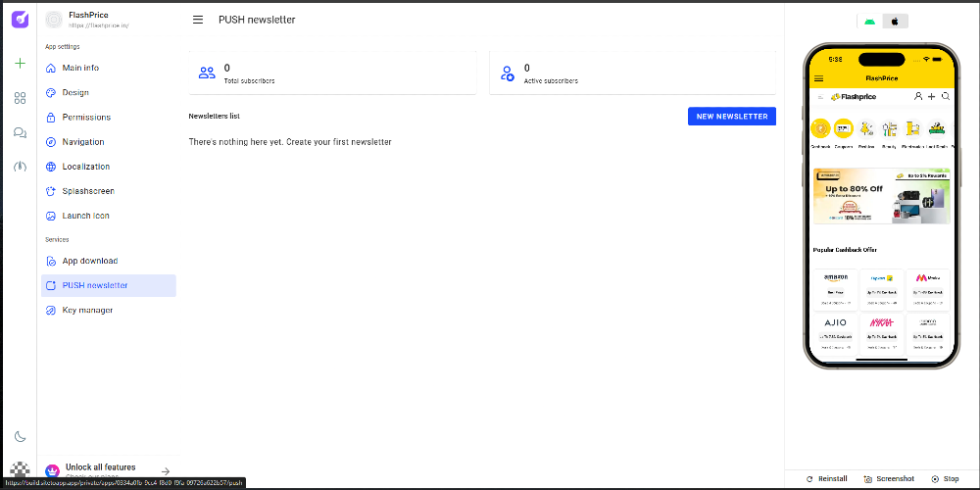Open Main info settings

(x=109, y=69)
